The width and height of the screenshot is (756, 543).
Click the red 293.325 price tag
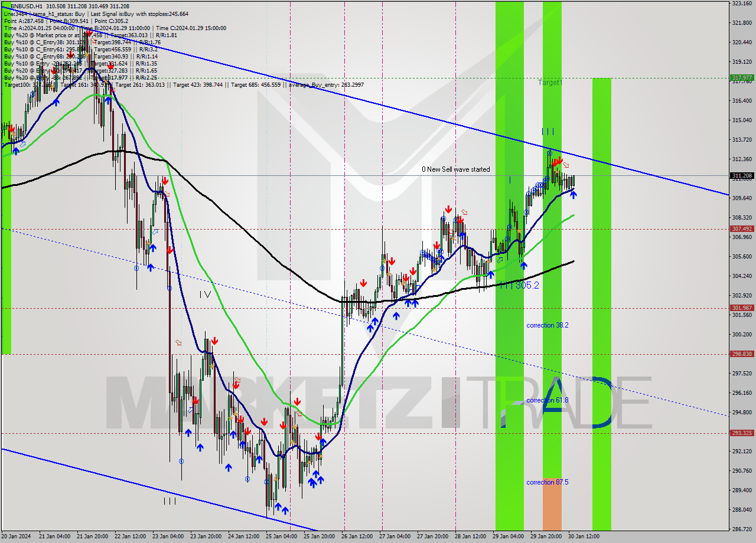coord(742,433)
